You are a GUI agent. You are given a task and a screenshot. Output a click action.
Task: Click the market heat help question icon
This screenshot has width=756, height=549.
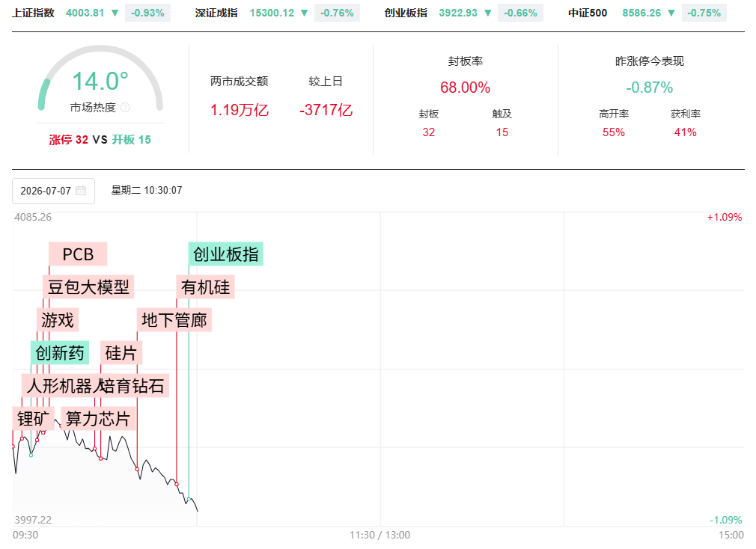click(x=125, y=108)
